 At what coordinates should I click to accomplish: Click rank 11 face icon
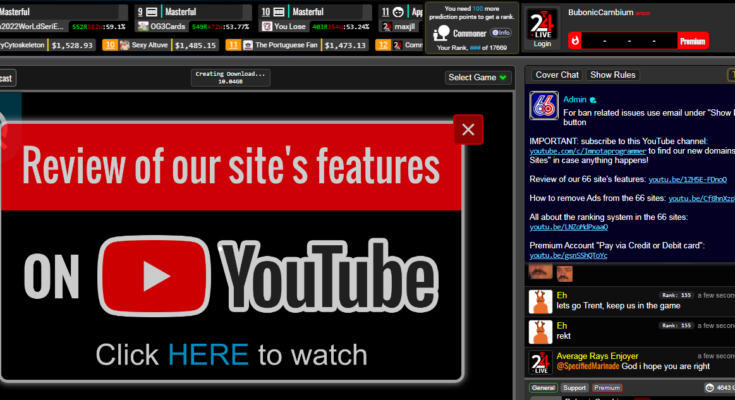coord(398,12)
